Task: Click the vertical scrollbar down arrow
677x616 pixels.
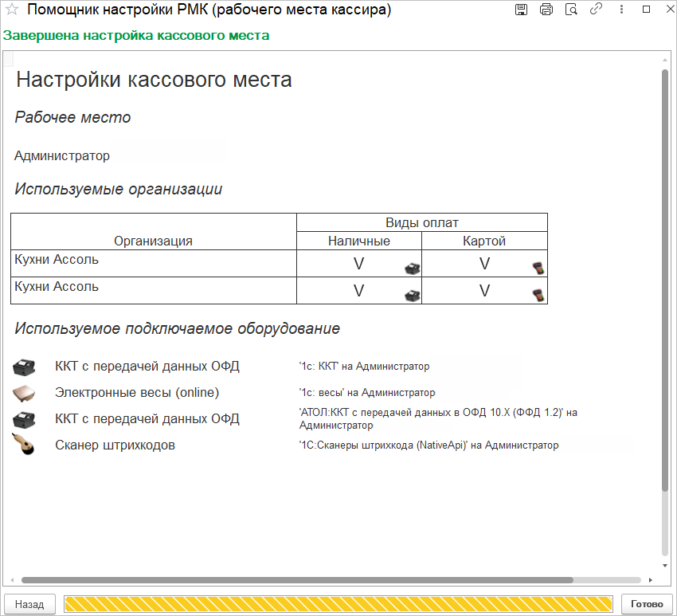Action: [x=665, y=566]
